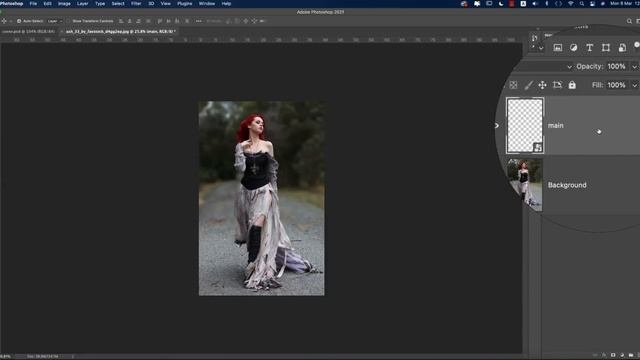Filter layers by adjustment layers icon

[x=573, y=48]
